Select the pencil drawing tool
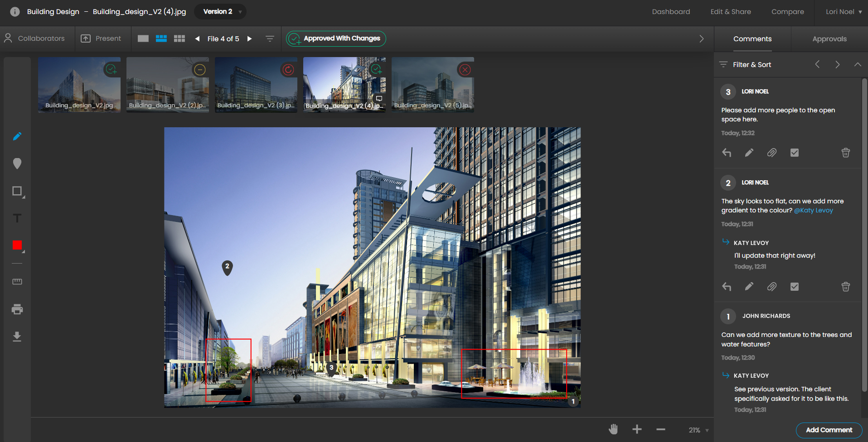The width and height of the screenshot is (868, 442). pyautogui.click(x=17, y=136)
